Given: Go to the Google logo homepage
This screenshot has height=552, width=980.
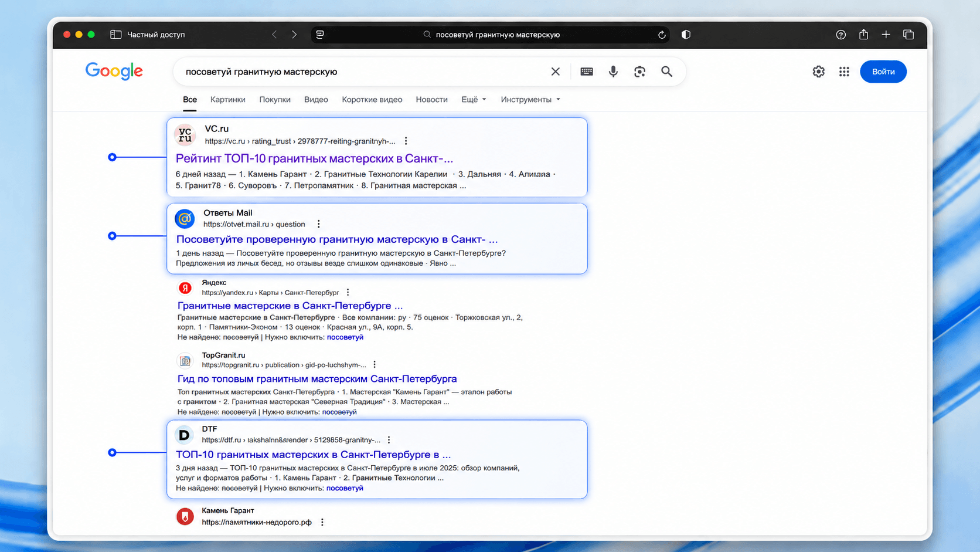Looking at the screenshot, I should 114,71.
